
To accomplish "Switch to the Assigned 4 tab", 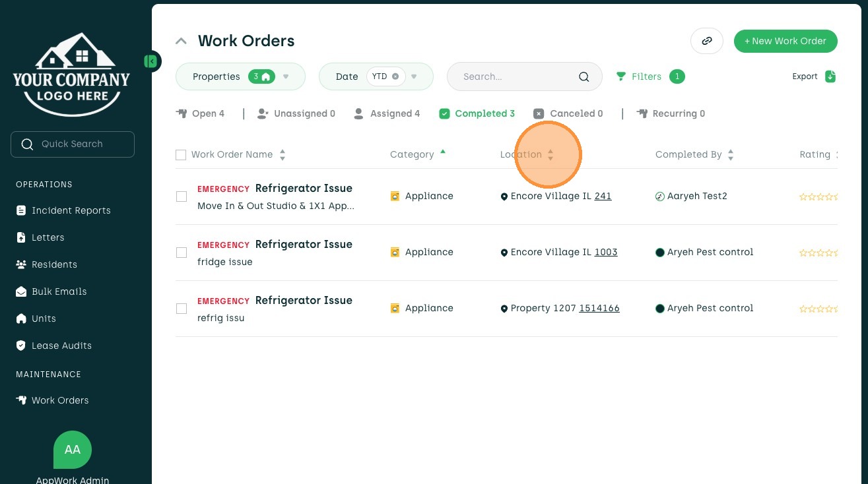I will [x=387, y=113].
